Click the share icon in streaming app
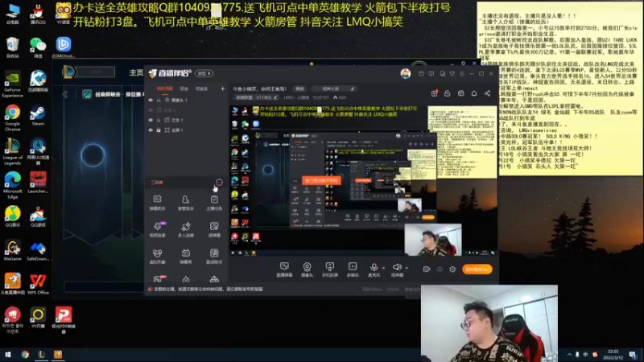 point(488,93)
